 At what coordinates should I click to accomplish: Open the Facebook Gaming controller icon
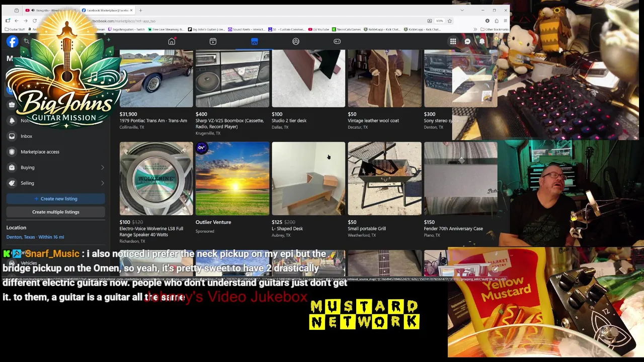click(337, 42)
